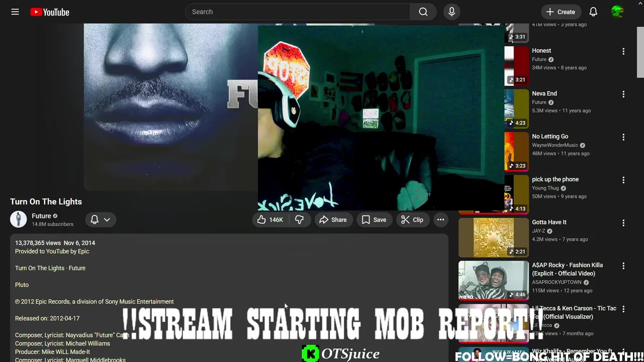Play Honest thumbnail

pos(517,66)
